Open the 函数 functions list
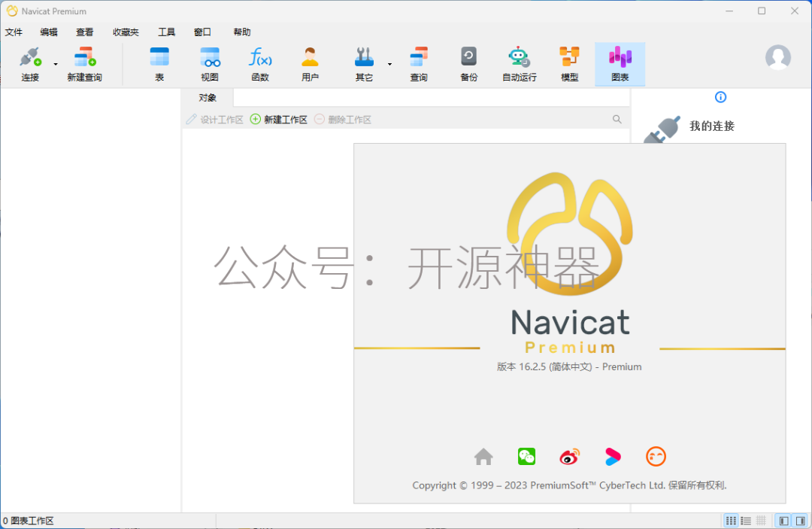This screenshot has height=529, width=812. (260, 64)
